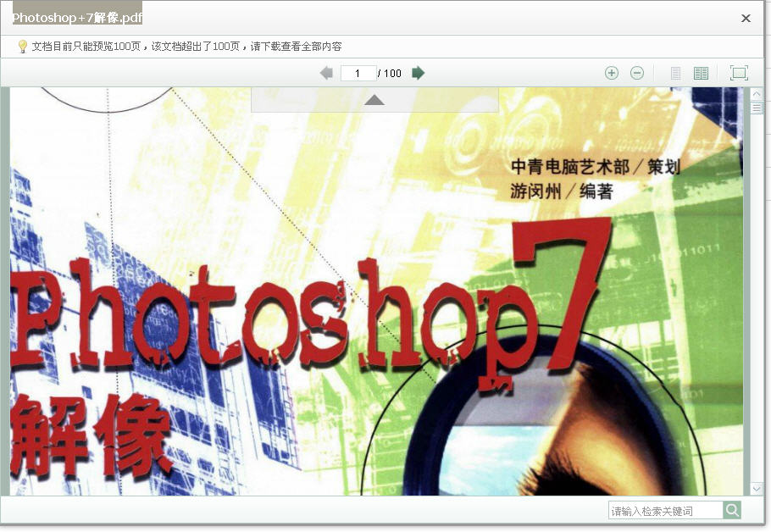The height and width of the screenshot is (532, 771).
Task: Enter fullscreen preview mode
Action: 739,73
